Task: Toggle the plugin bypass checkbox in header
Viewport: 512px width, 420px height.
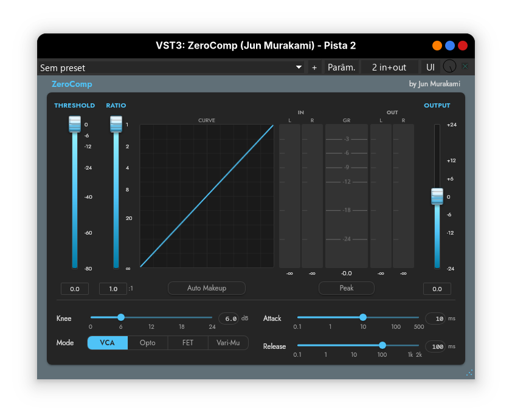Action: pos(465,67)
